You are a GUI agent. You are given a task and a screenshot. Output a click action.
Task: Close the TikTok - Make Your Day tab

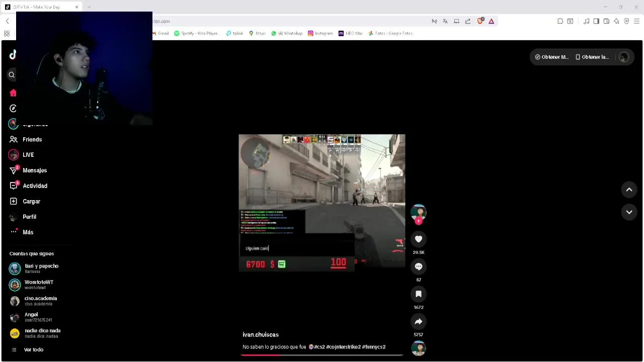pyautogui.click(x=76, y=7)
